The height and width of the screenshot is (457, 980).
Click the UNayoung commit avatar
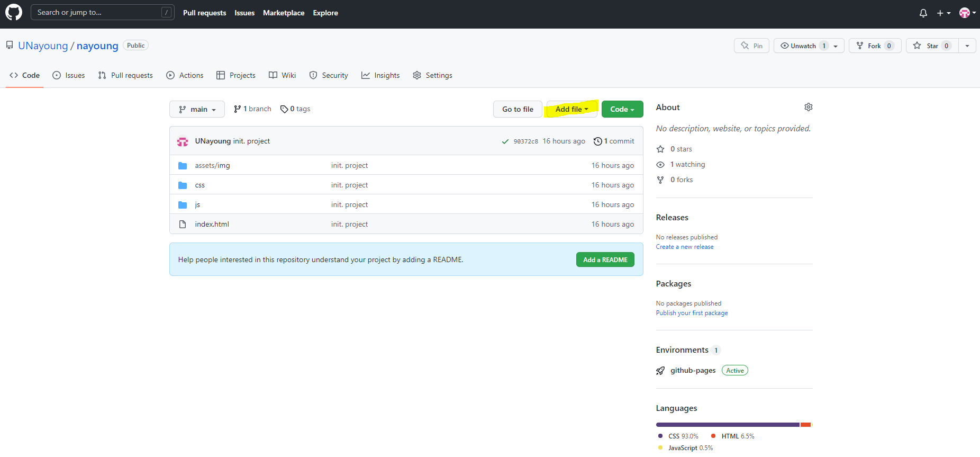click(183, 141)
